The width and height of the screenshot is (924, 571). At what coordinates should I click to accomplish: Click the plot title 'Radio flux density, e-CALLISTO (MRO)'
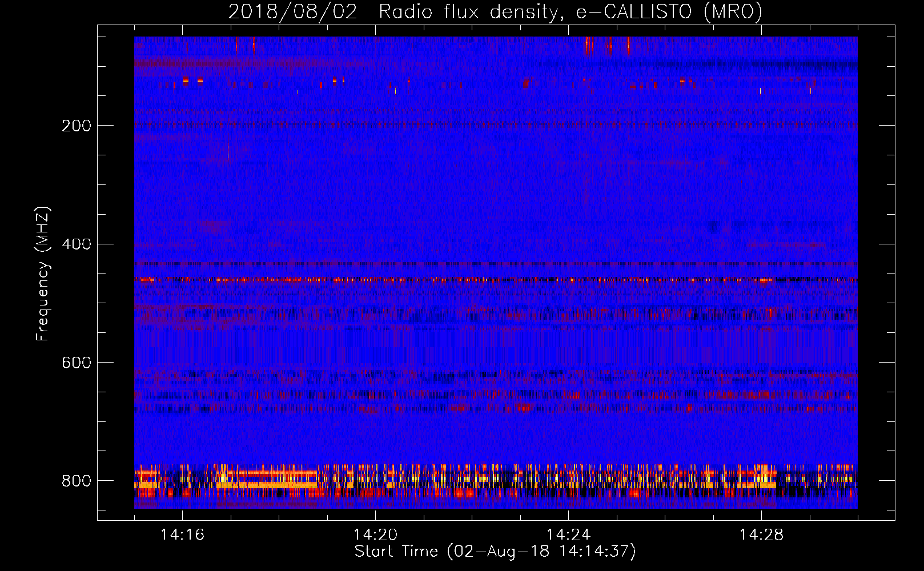[571, 11]
